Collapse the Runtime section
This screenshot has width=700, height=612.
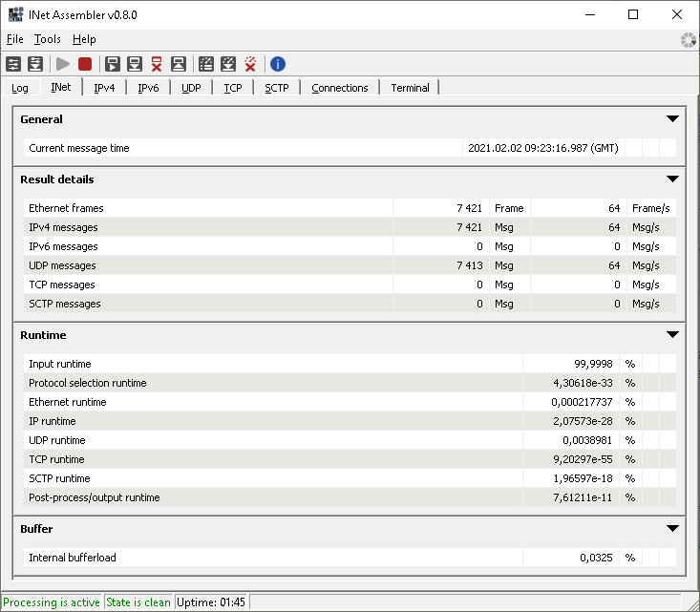coord(672,335)
